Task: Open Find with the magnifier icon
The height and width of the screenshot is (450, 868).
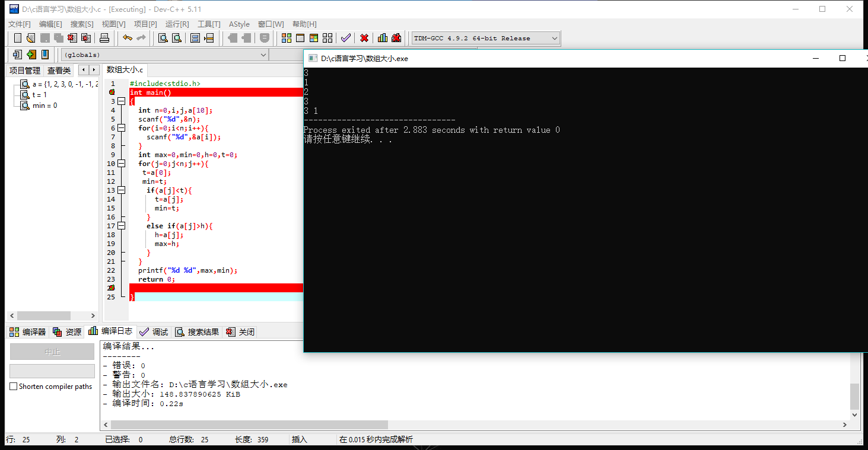Action: pyautogui.click(x=163, y=38)
